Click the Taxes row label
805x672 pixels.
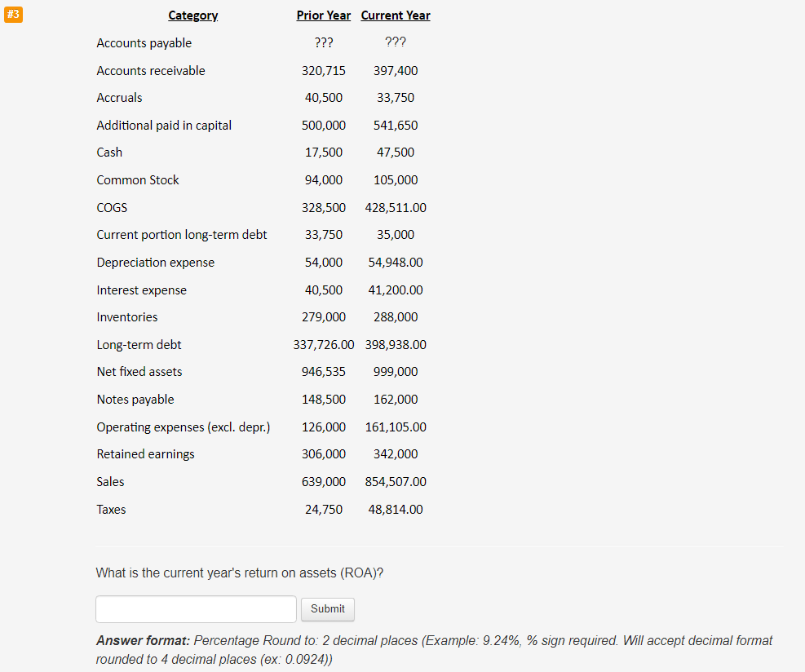(x=111, y=509)
